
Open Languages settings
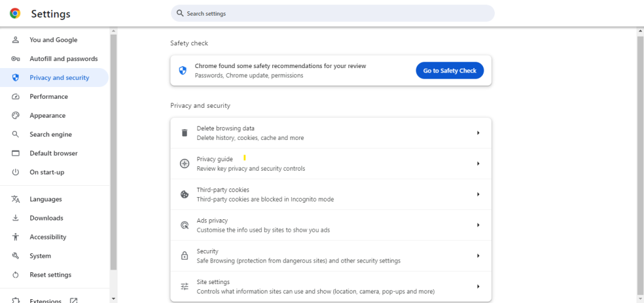click(54, 200)
